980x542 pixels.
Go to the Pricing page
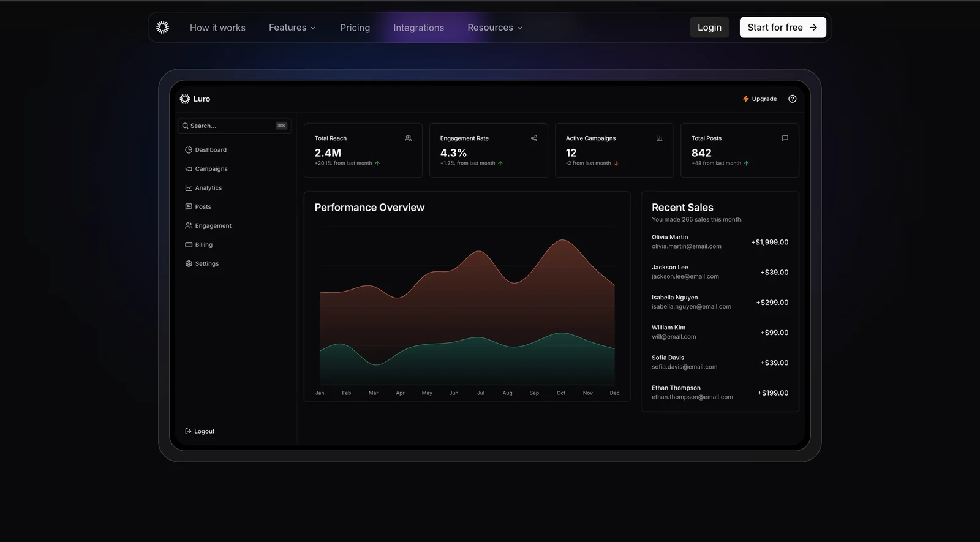355,28
